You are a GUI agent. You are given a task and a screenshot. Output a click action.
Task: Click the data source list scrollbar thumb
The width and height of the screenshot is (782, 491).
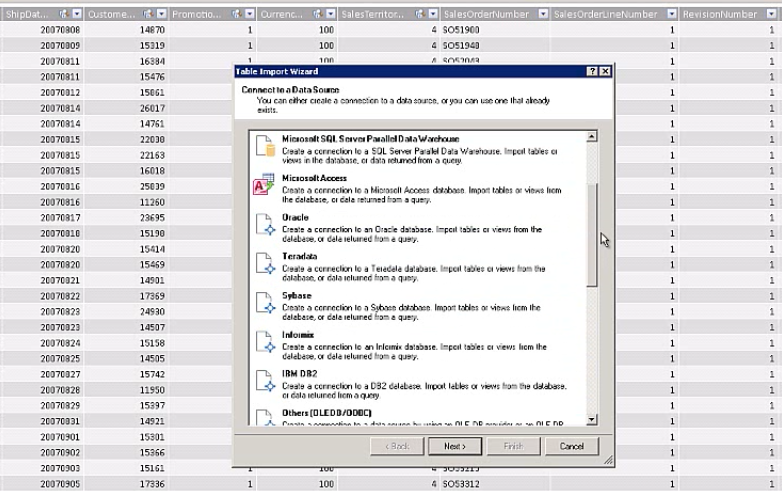(x=592, y=235)
